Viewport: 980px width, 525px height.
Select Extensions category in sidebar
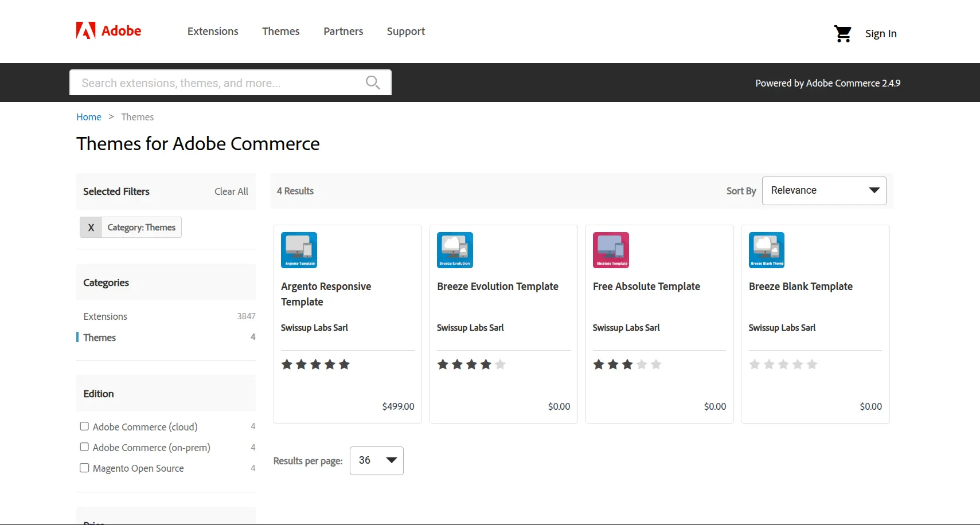coord(106,316)
